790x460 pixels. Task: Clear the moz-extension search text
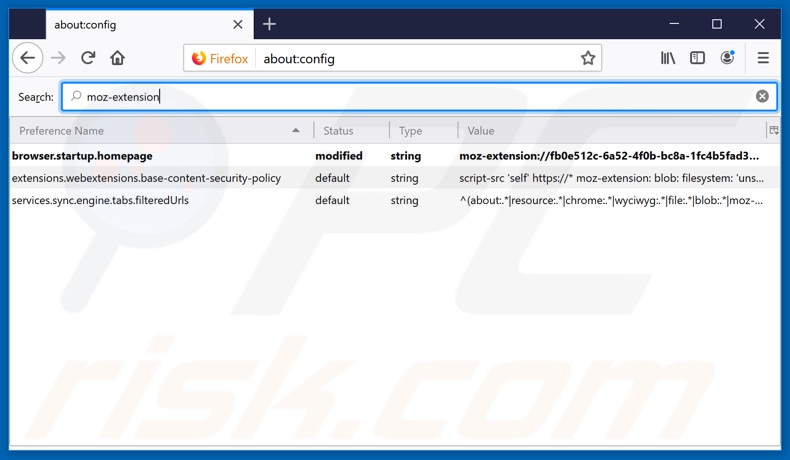click(762, 96)
